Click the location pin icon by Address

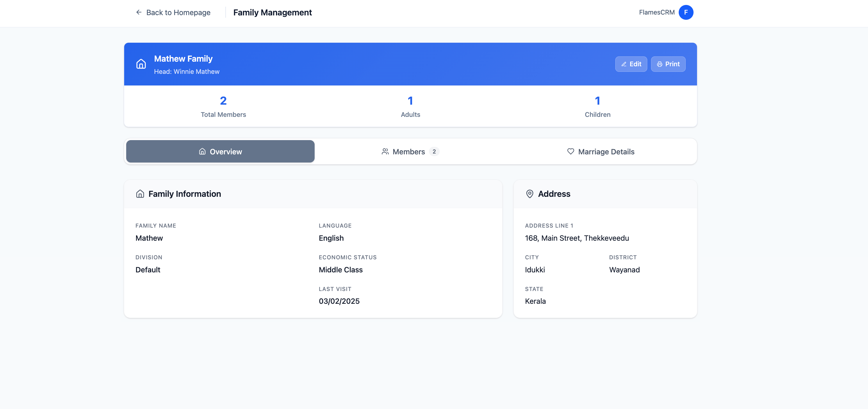529,194
